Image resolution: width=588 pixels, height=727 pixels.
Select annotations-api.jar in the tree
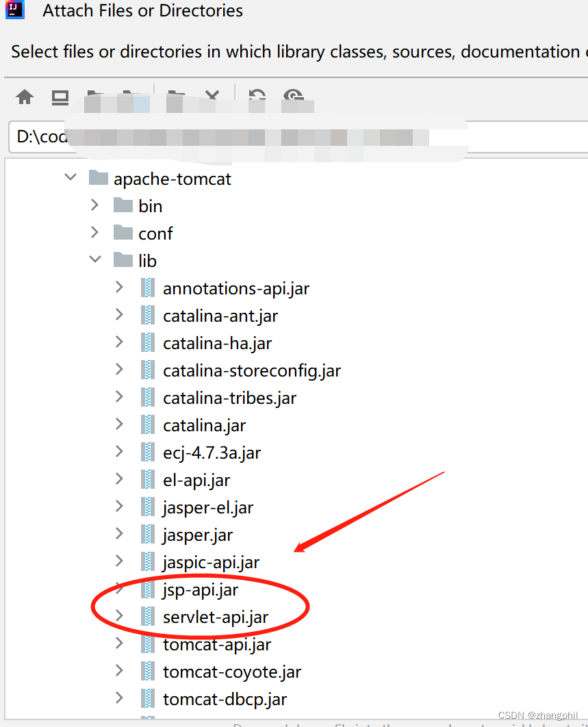(235, 288)
